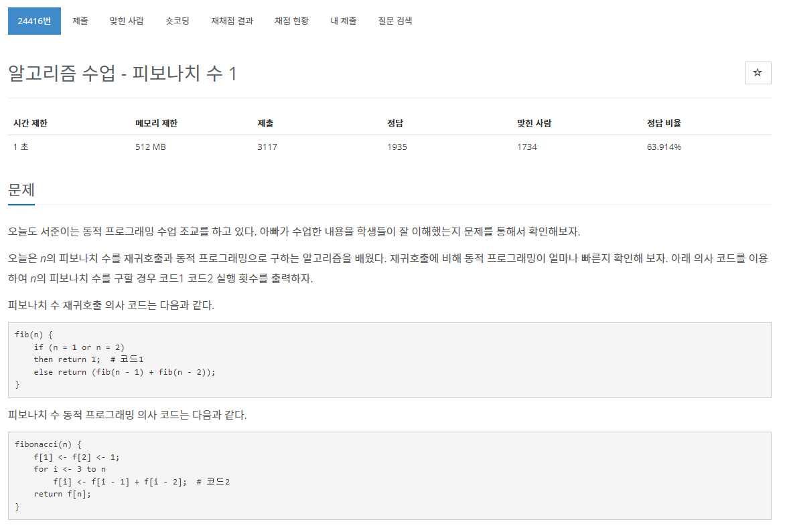The height and width of the screenshot is (532, 785).
Task: Click the accepted count 1935
Action: [x=396, y=147]
